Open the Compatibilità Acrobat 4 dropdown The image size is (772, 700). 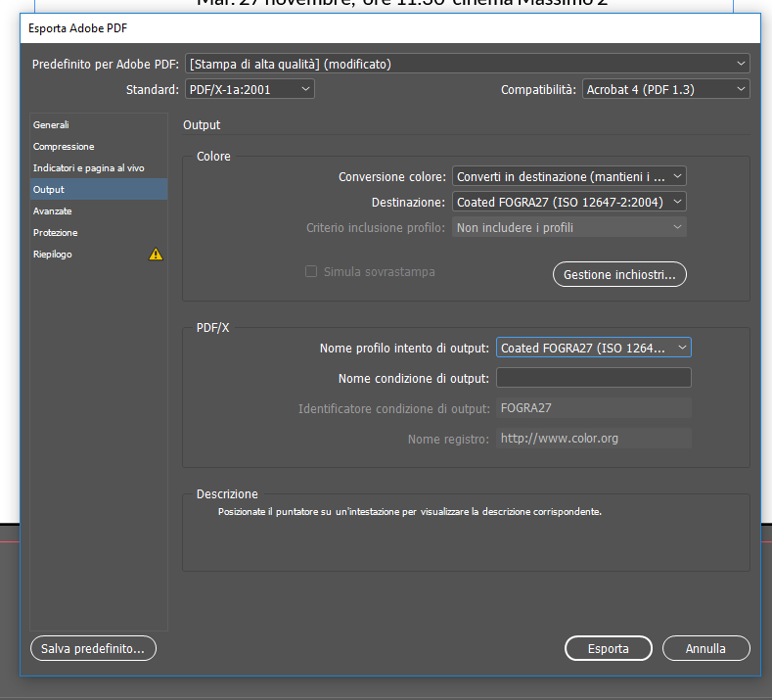(x=665, y=90)
